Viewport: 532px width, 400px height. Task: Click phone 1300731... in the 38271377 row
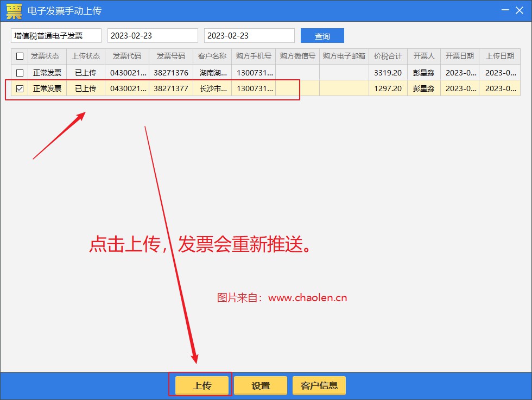[x=255, y=88]
